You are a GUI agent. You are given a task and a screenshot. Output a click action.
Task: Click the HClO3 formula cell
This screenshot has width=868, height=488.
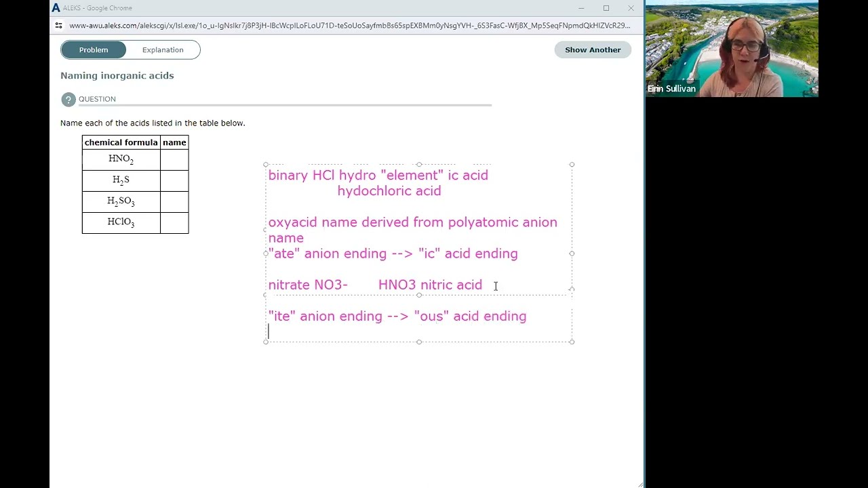[x=121, y=223]
